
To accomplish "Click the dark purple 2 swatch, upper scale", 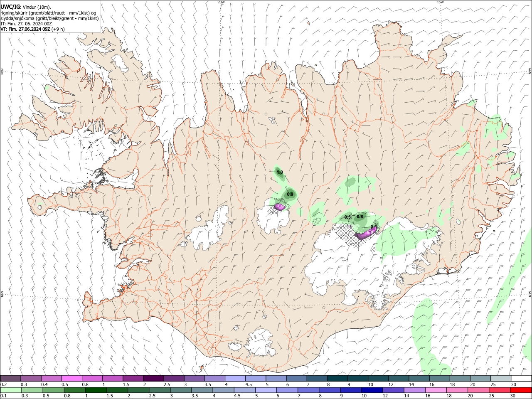I will pos(153,378).
